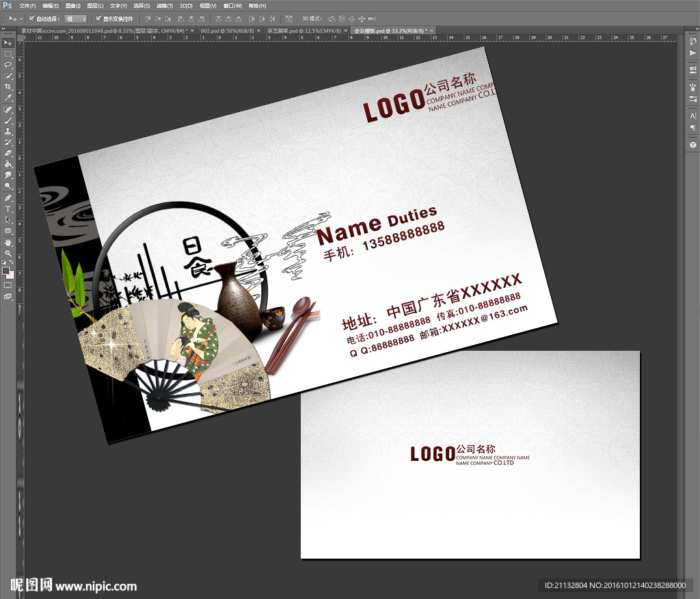Image resolution: width=700 pixels, height=599 pixels.
Task: Open the 3D panel cube icon
Action: [692, 145]
